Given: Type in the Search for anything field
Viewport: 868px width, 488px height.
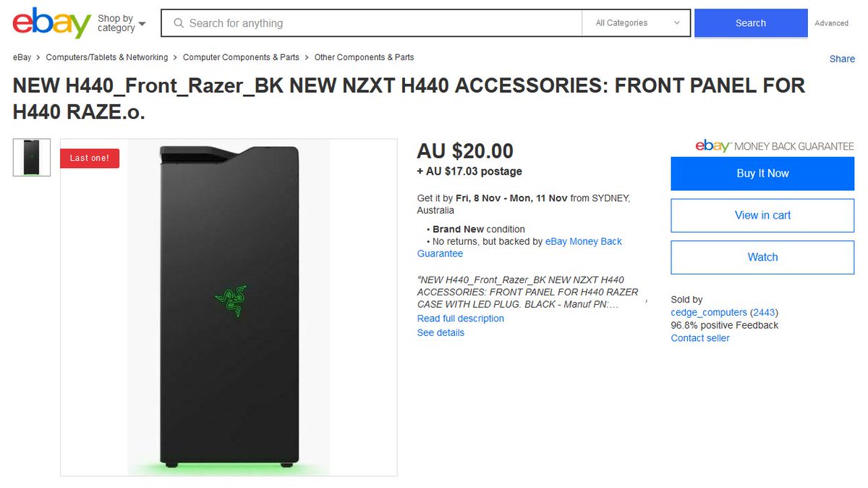Looking at the screenshot, I should 376,23.
